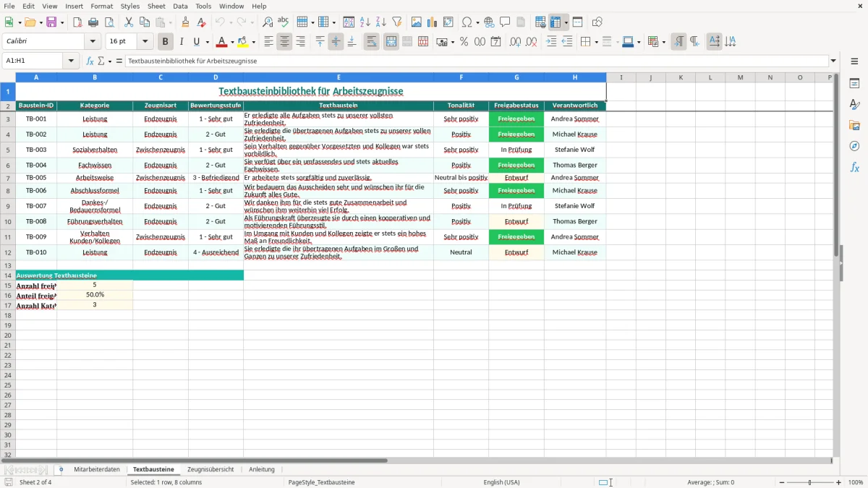Select row 7 header

[8, 178]
